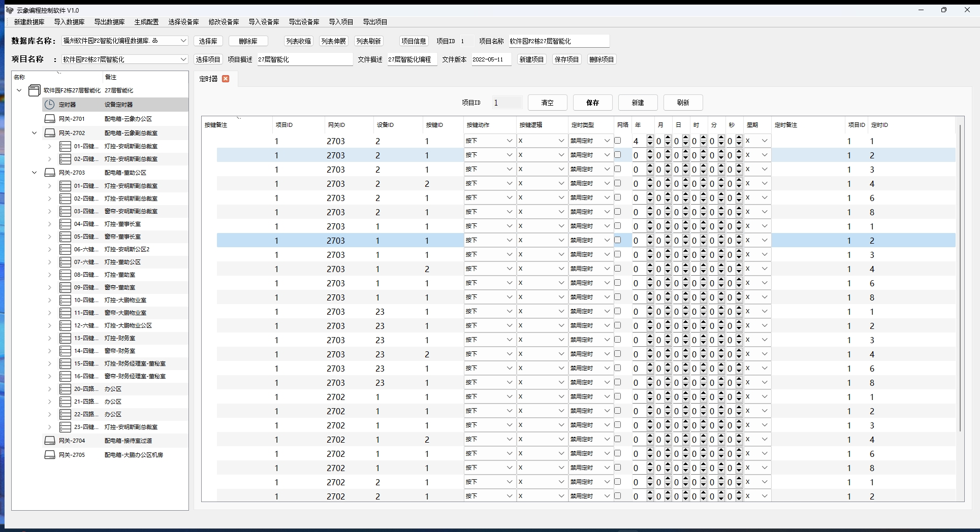Open the 生成配置 menu

(146, 22)
